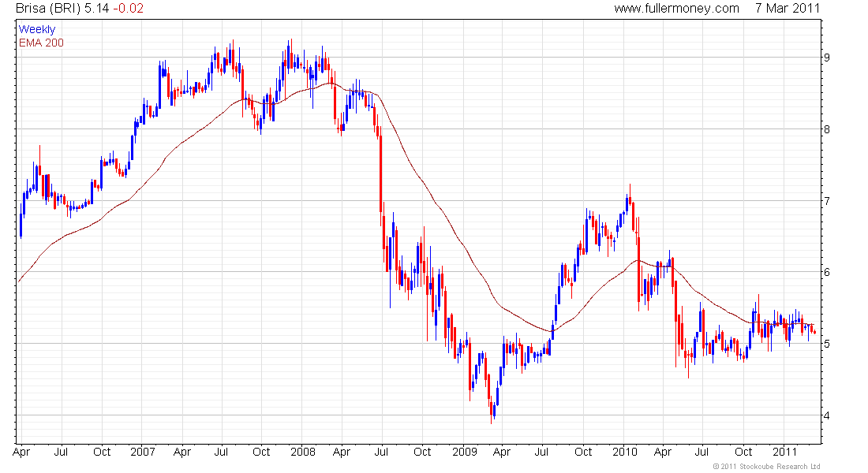Screen dimensions: 868x473
Task: Click the price axis value 5
Action: point(826,344)
